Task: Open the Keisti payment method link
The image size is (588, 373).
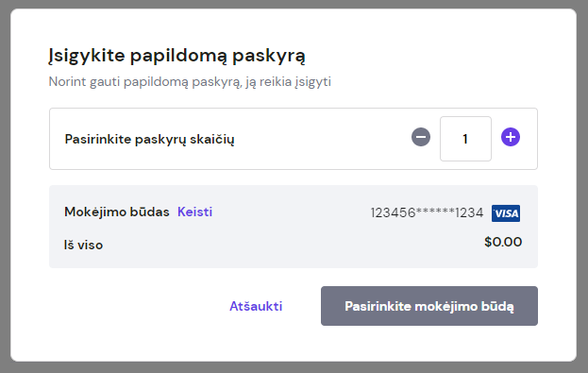Action: pos(194,212)
